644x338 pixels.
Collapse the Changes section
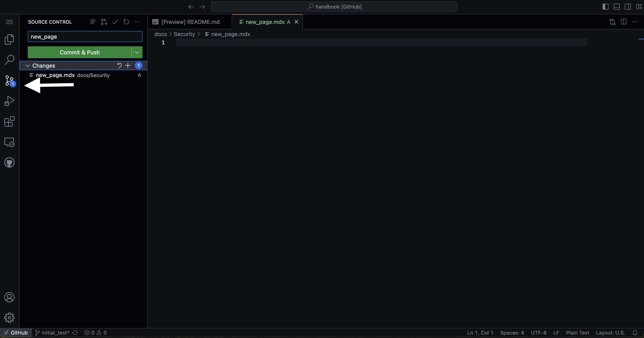coord(28,66)
